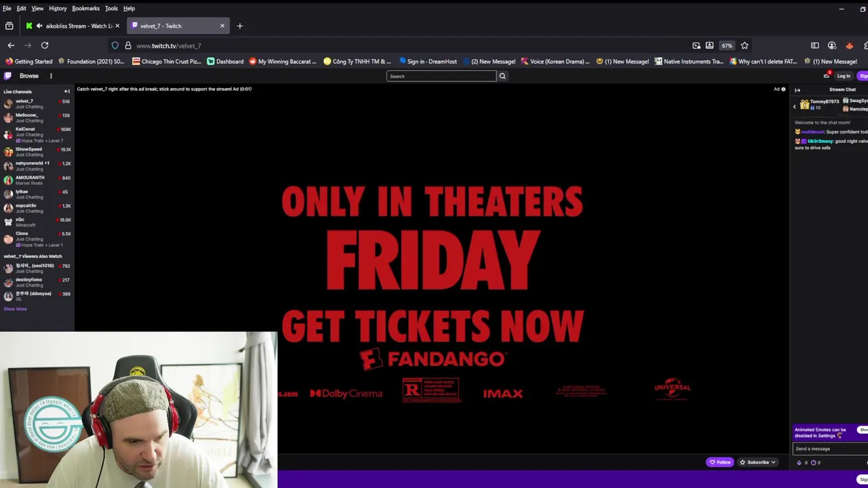Image resolution: width=868 pixels, height=488 pixels.
Task: Click the gift leaderboard left chevron
Action: tap(795, 106)
